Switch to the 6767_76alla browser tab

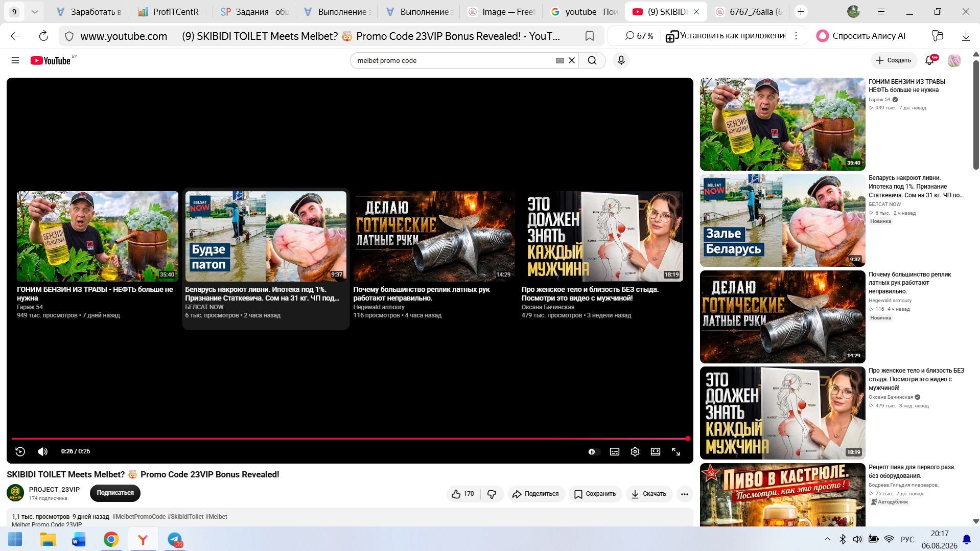click(749, 12)
